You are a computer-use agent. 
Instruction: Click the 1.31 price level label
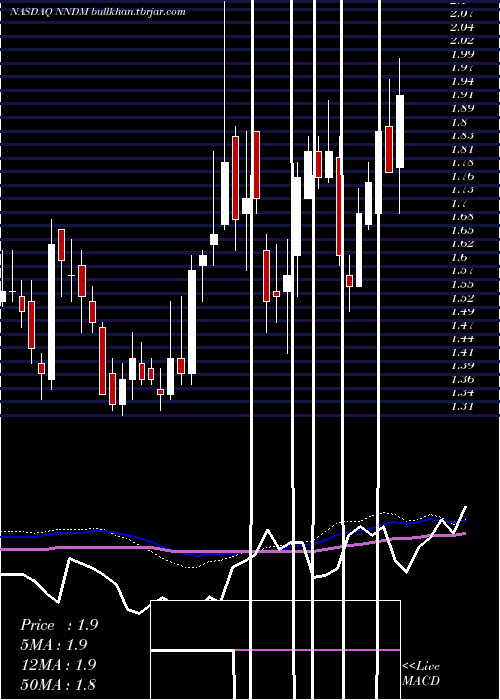click(x=462, y=407)
